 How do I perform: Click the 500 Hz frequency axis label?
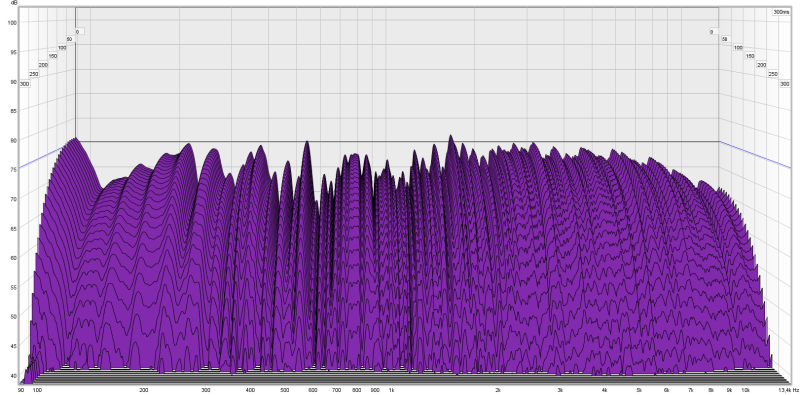(x=284, y=390)
